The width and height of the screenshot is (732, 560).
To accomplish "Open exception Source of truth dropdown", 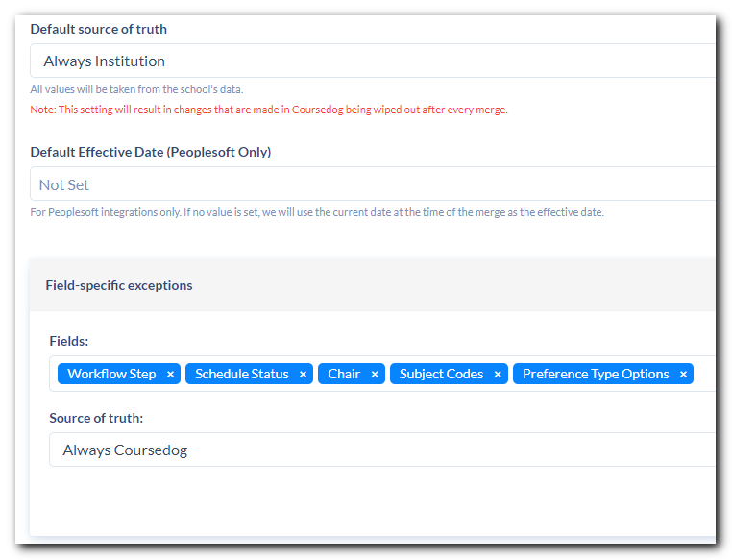I will tap(382, 450).
